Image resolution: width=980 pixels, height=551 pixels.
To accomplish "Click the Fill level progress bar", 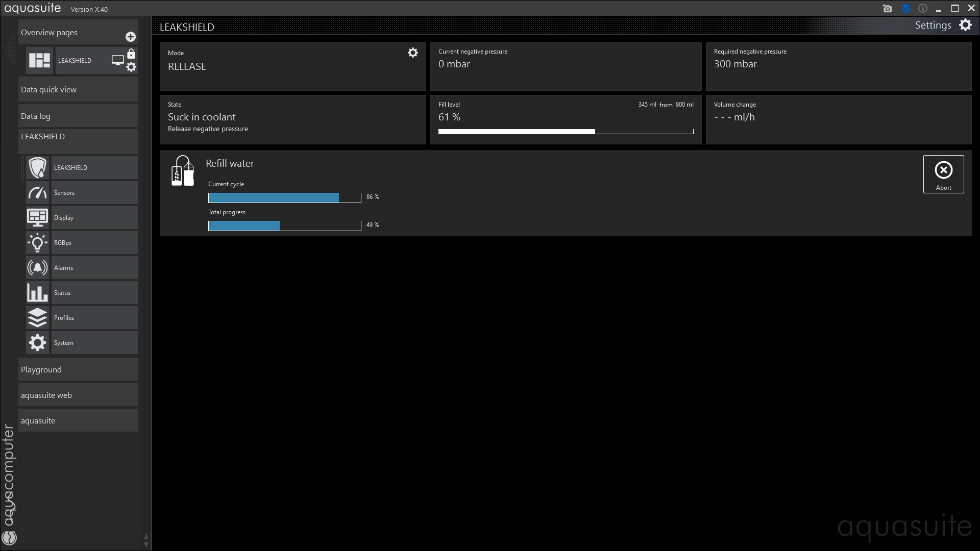I will click(x=566, y=132).
